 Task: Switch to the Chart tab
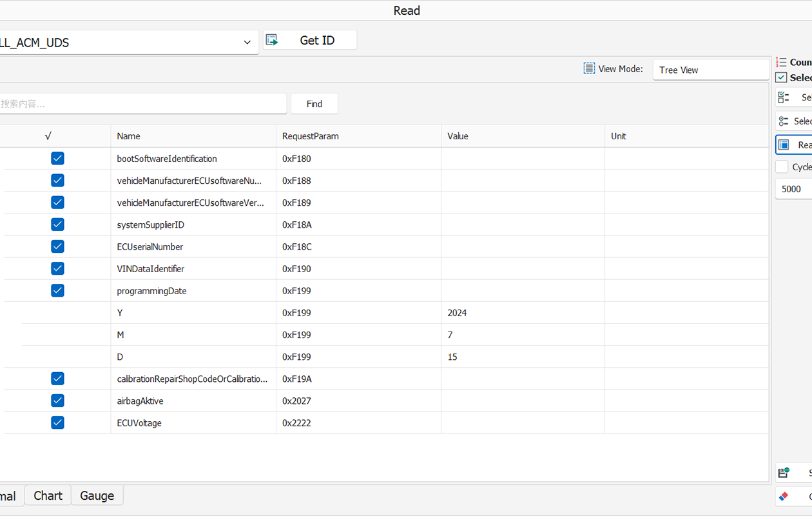point(48,495)
